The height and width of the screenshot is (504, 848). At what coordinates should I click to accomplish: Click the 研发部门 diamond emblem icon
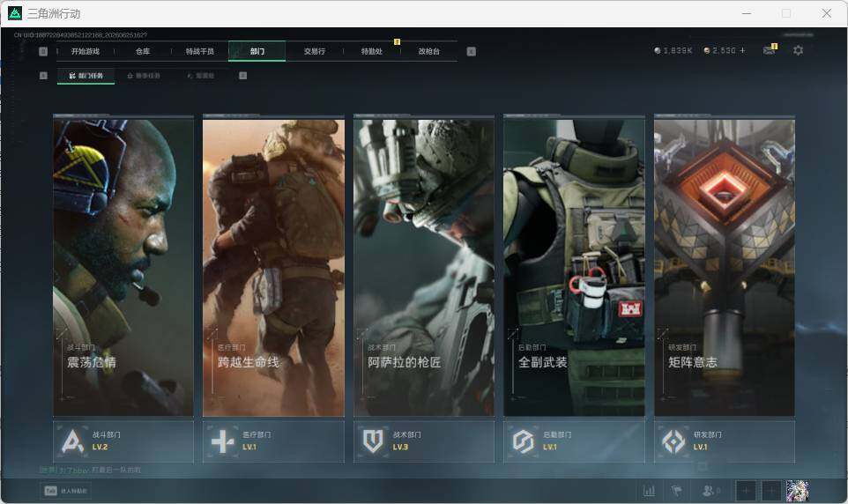pyautogui.click(x=673, y=441)
